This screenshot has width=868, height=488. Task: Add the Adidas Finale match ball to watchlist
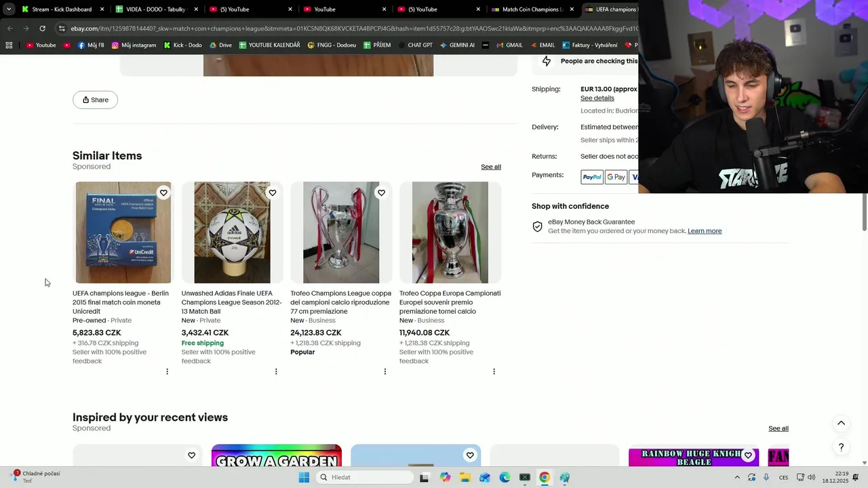pos(273,193)
